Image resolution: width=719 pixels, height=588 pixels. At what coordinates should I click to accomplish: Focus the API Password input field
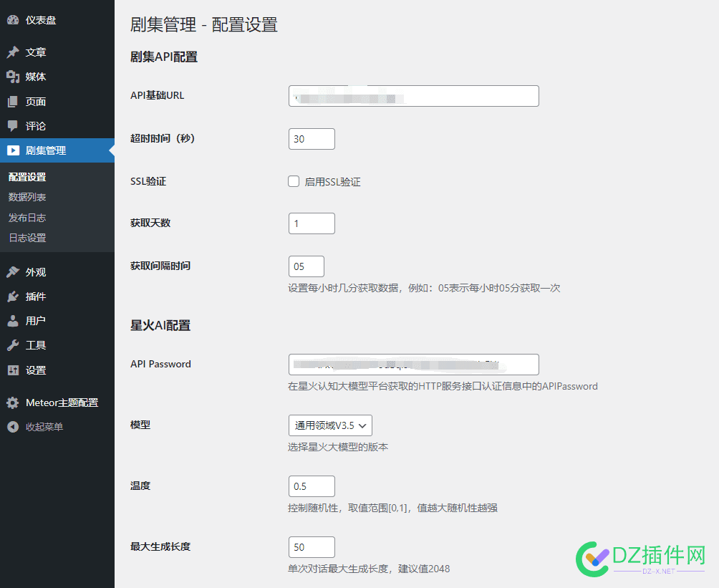tap(414, 365)
